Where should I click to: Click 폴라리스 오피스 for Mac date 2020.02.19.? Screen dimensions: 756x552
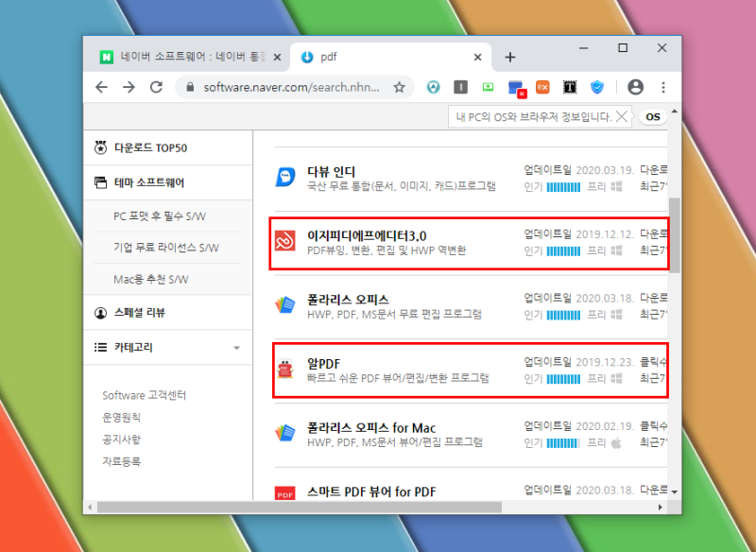[605, 426]
